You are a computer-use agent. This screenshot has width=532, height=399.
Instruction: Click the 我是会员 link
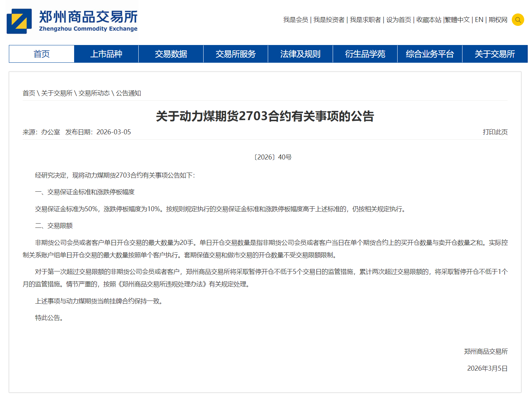pos(295,20)
